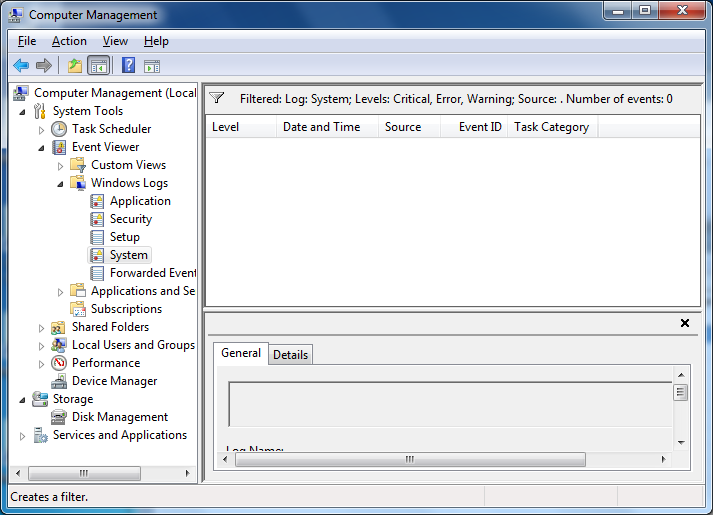The image size is (713, 515).
Task: Expand the Custom Views node
Action: [x=60, y=166]
